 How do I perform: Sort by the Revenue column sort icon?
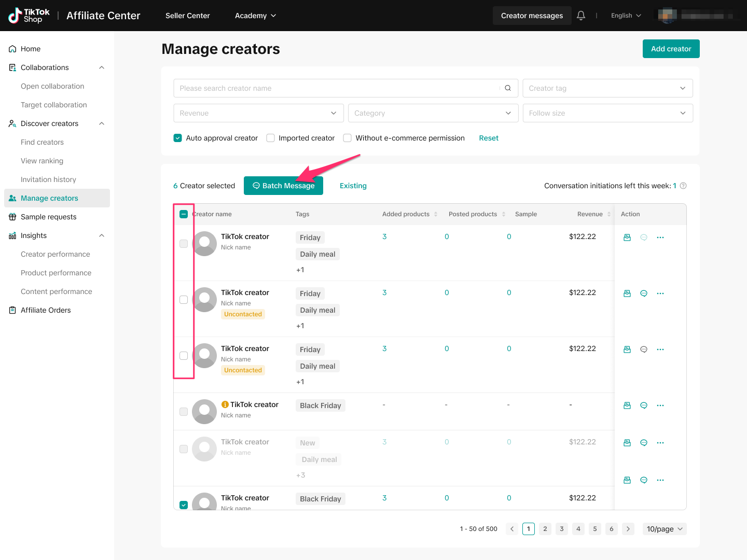609,214
